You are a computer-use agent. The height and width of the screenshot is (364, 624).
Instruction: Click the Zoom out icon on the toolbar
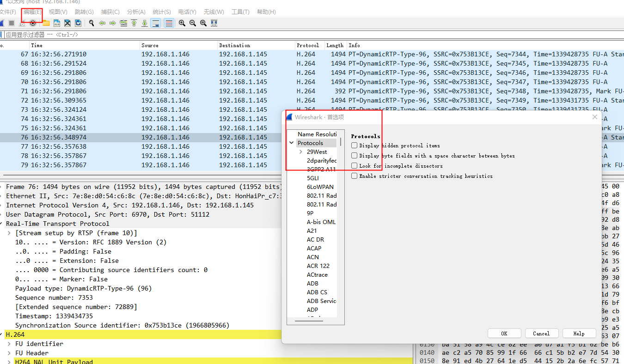click(193, 23)
